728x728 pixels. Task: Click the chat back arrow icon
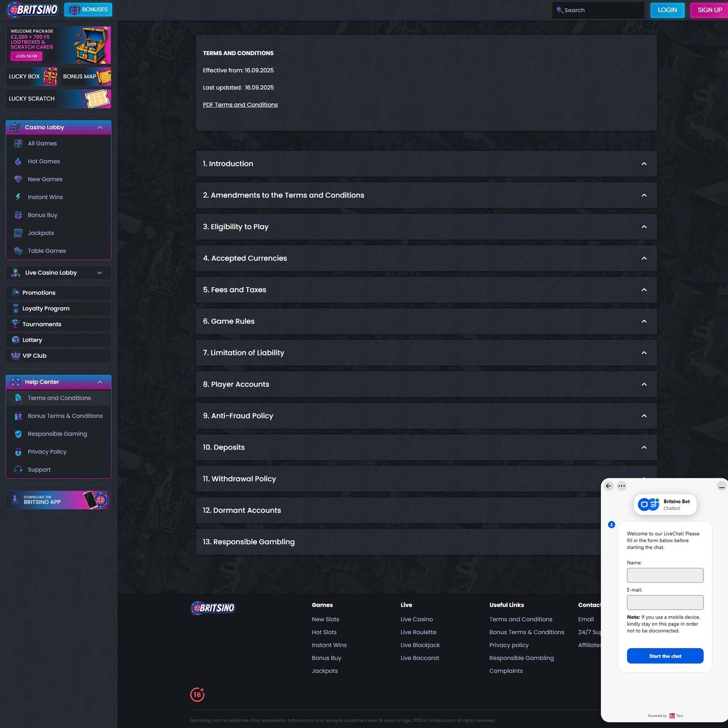609,486
